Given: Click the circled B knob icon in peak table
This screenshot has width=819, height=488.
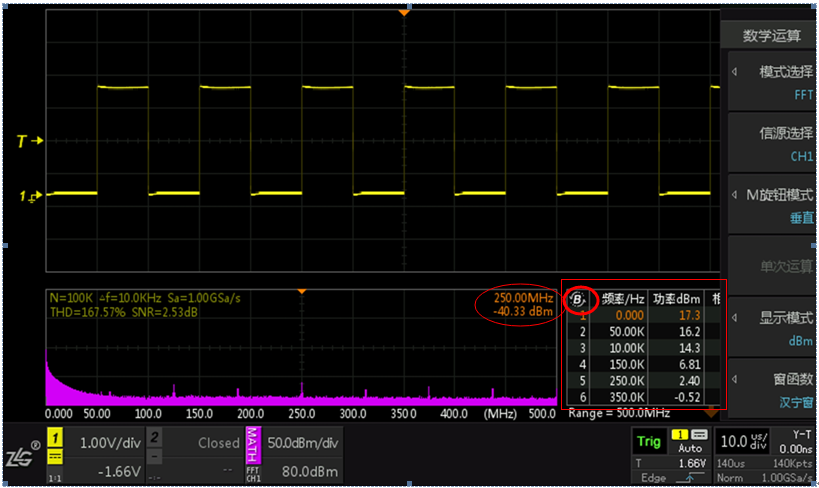Looking at the screenshot, I should pyautogui.click(x=577, y=299).
